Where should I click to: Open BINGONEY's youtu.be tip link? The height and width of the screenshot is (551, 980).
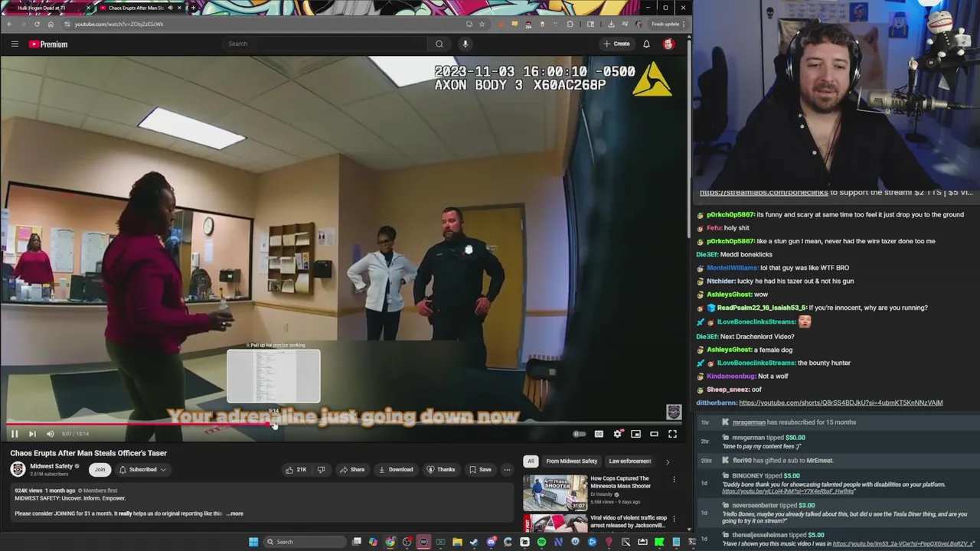click(788, 491)
